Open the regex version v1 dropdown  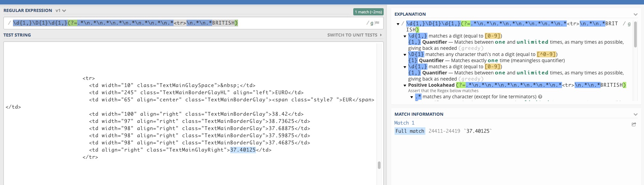(61, 11)
